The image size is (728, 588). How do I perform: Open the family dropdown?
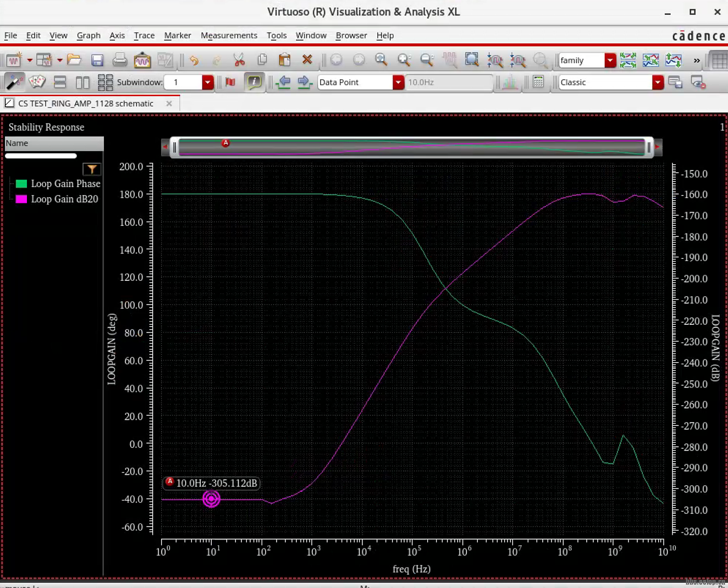point(610,60)
